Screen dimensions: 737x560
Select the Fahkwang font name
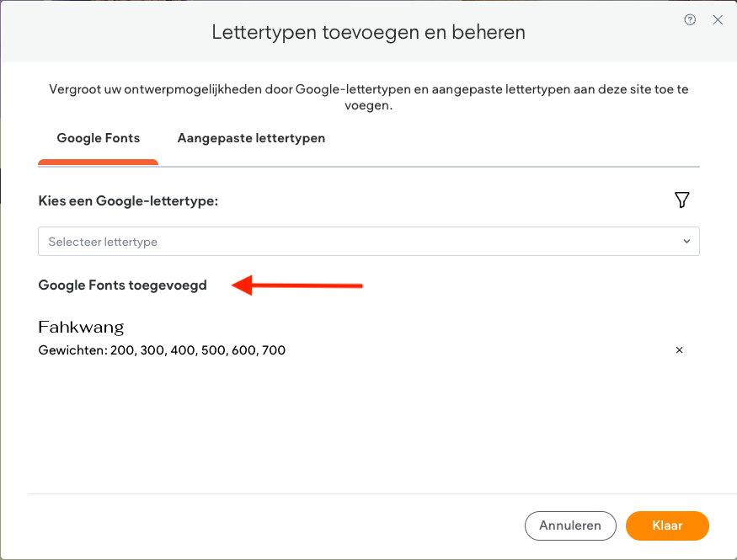tap(82, 327)
